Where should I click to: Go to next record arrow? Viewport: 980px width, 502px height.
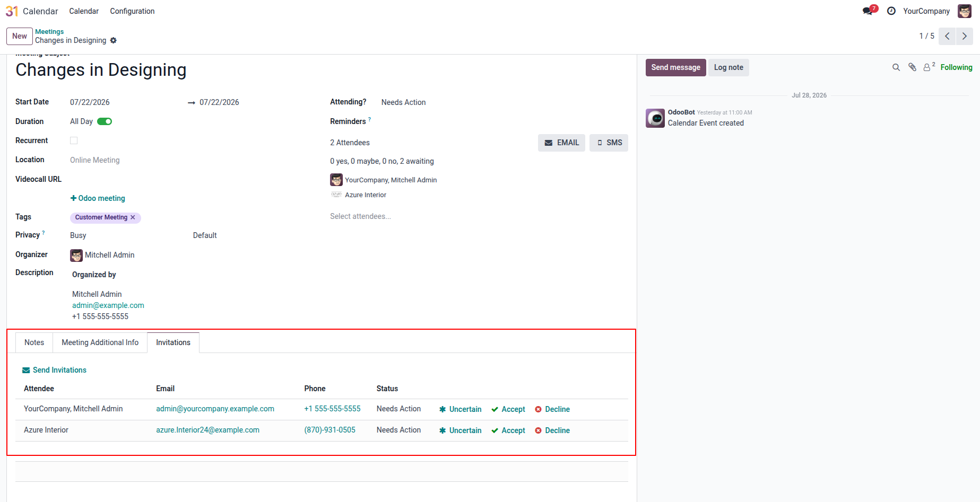tap(965, 36)
